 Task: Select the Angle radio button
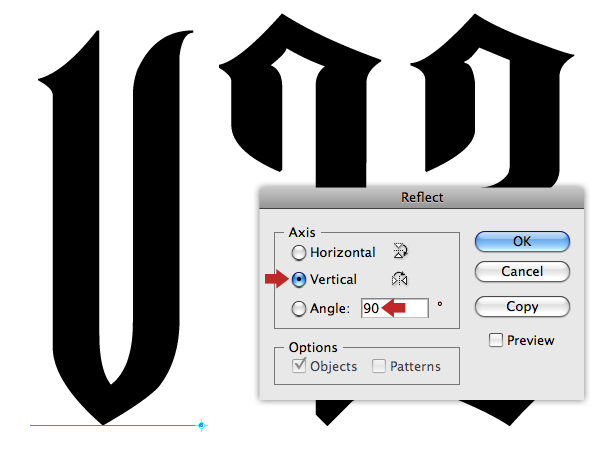[298, 309]
